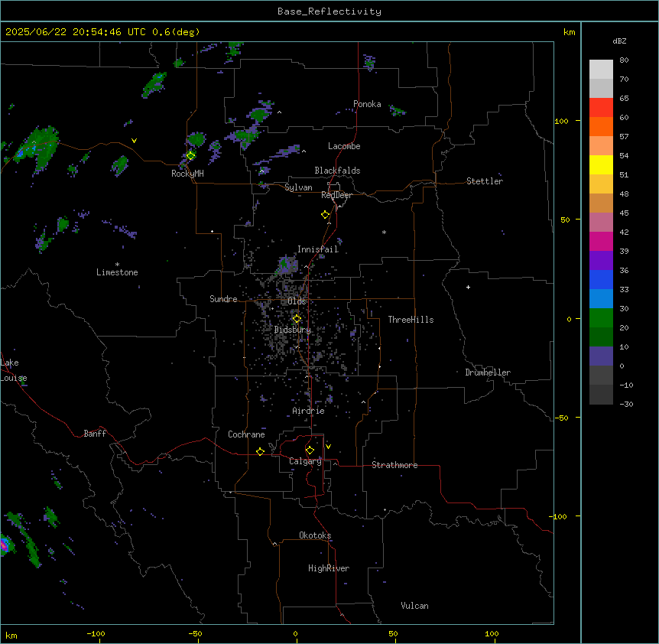
Task: Click the Lake Louise label
Action: (x=12, y=370)
